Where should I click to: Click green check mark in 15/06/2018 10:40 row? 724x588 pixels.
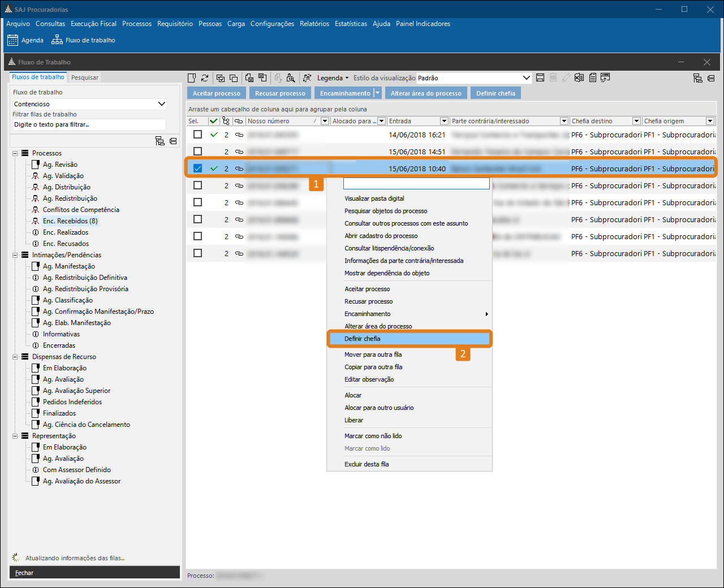pos(214,168)
